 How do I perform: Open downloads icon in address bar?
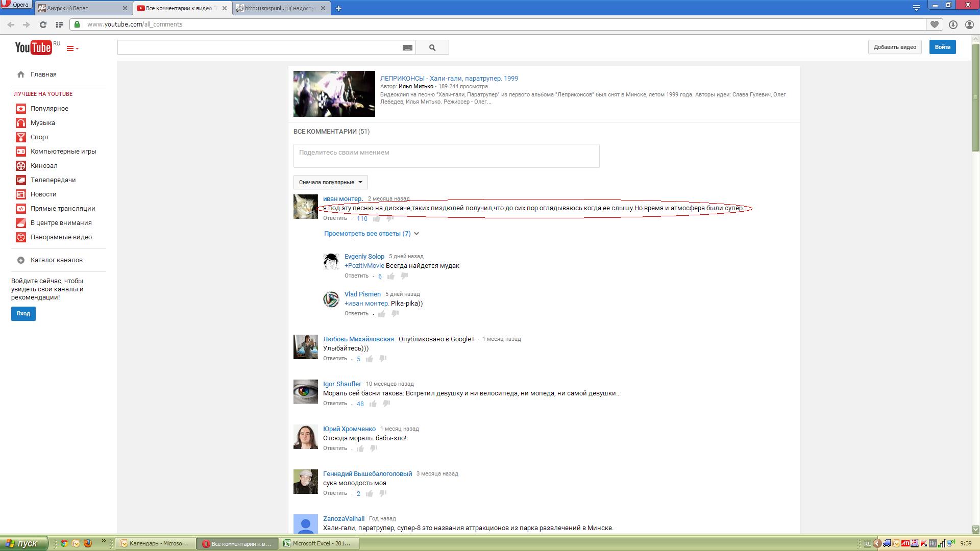(952, 24)
